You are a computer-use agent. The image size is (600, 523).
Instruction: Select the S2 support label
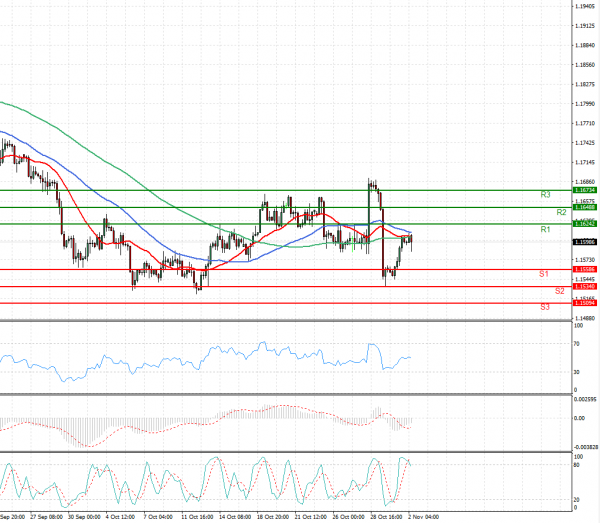(560, 291)
